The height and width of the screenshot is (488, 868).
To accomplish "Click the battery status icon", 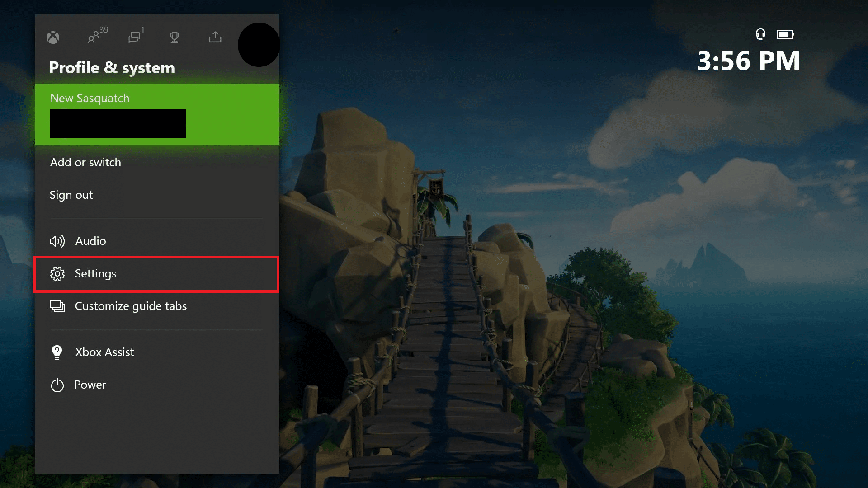I will pos(786,34).
